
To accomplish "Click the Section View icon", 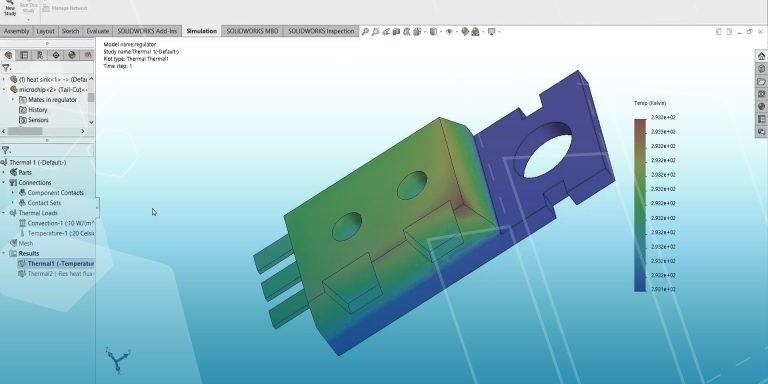I will pos(396,32).
